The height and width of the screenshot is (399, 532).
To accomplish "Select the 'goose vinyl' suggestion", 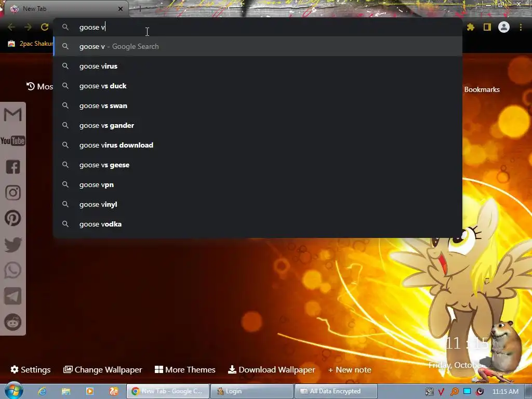I will click(258, 204).
